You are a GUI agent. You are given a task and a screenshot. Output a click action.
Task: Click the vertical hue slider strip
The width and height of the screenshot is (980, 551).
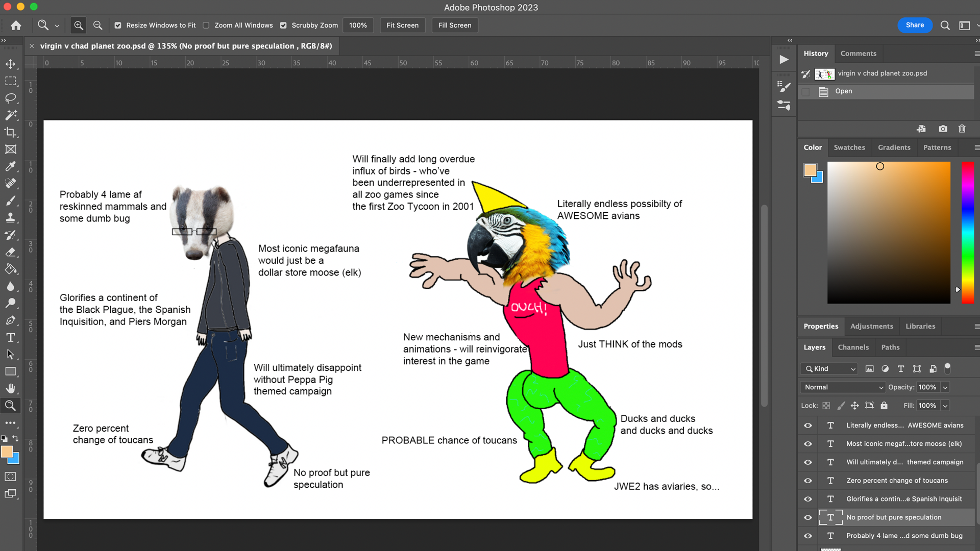(968, 233)
